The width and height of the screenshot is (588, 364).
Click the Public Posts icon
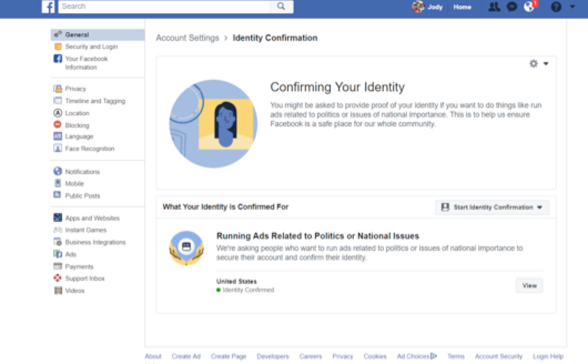(x=57, y=195)
